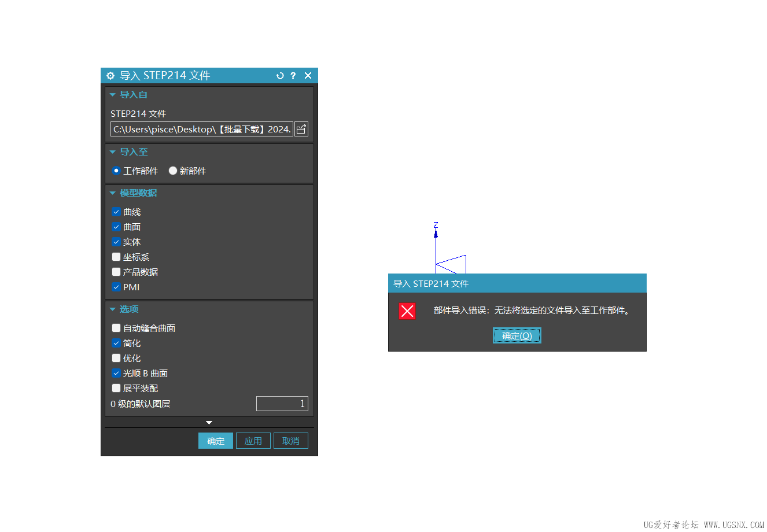Click 确定(O) in the error message box

[x=517, y=335]
